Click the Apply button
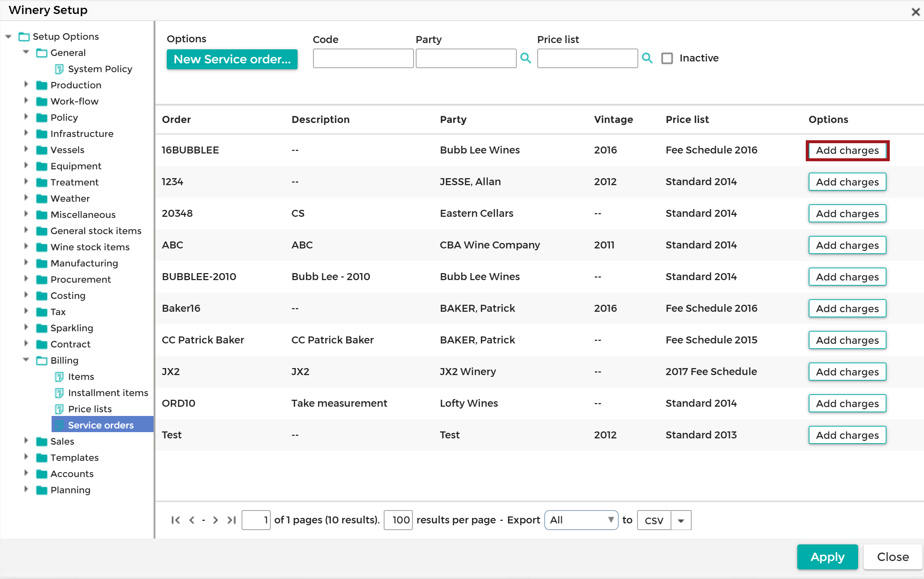924x579 pixels. click(828, 557)
